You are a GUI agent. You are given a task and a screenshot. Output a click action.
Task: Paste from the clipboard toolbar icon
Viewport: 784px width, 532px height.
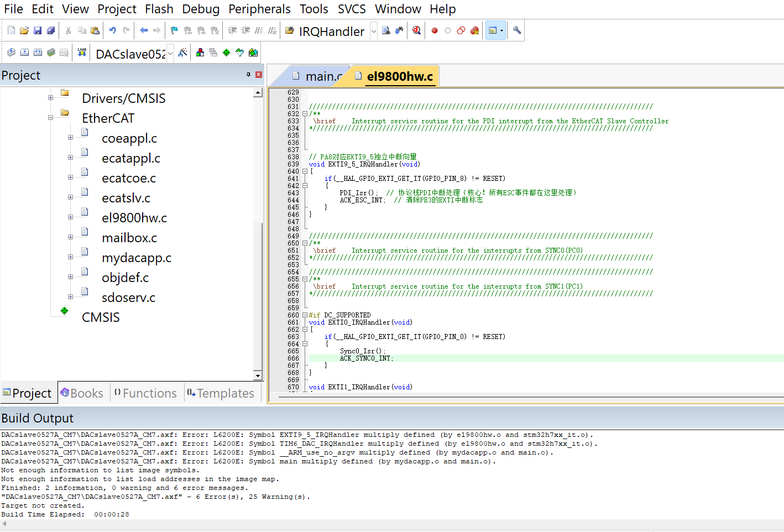click(95, 31)
